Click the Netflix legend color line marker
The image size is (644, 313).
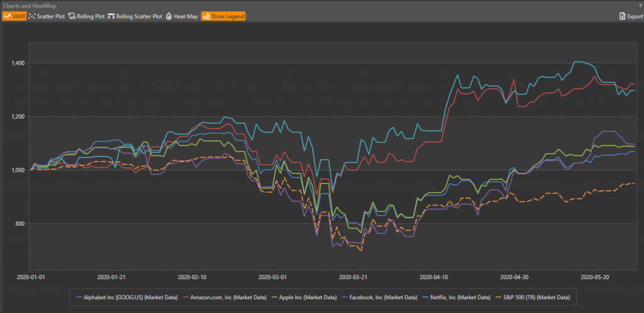coord(427,297)
